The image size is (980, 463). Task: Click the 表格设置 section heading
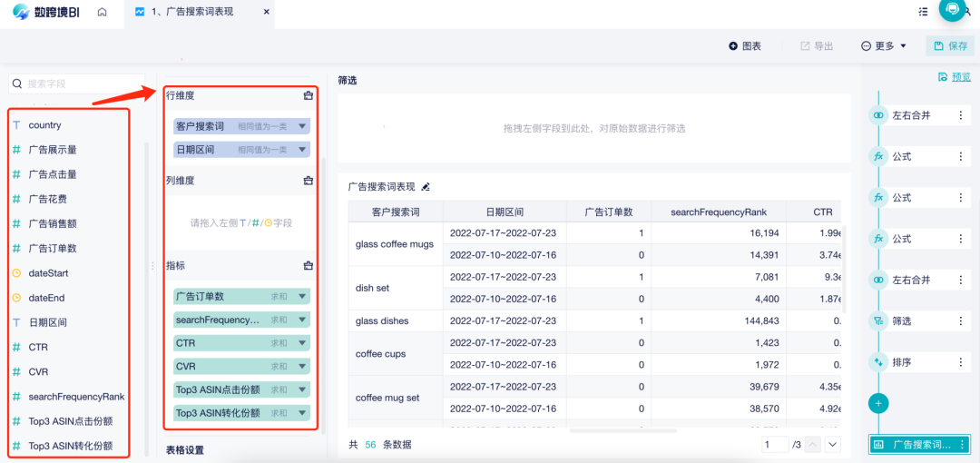point(184,450)
